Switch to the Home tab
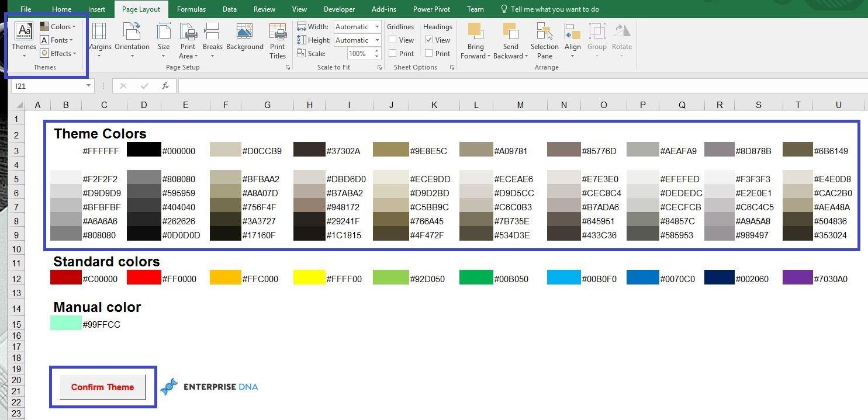The height and width of the screenshot is (420, 868). pyautogui.click(x=61, y=9)
